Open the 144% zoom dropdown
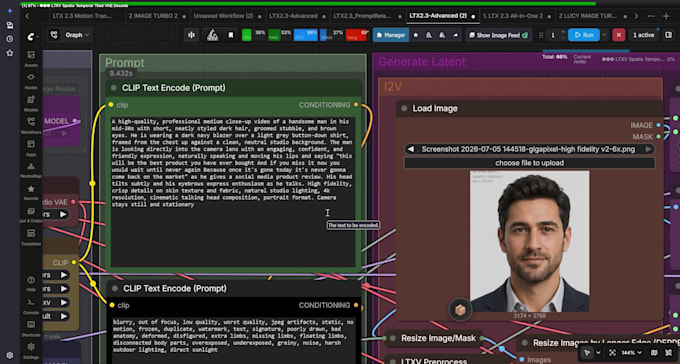 tap(631, 353)
